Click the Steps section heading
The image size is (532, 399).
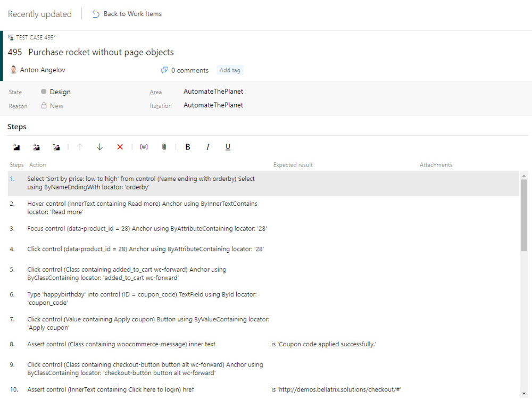[16, 127]
